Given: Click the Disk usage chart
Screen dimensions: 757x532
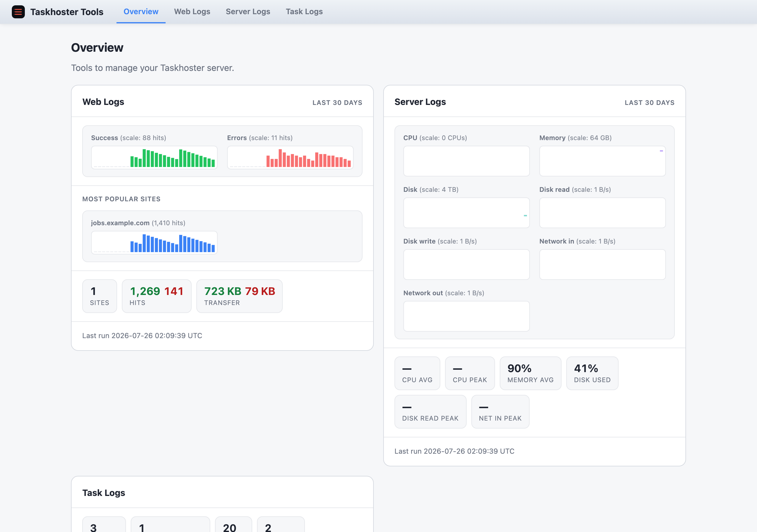Looking at the screenshot, I should pos(467,213).
